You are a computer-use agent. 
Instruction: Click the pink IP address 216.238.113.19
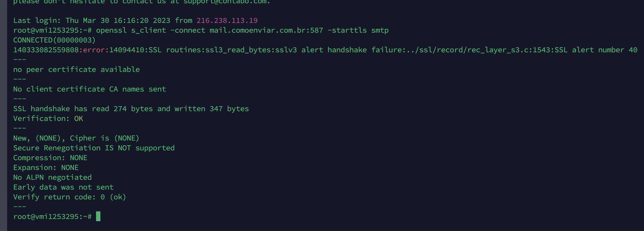[227, 20]
